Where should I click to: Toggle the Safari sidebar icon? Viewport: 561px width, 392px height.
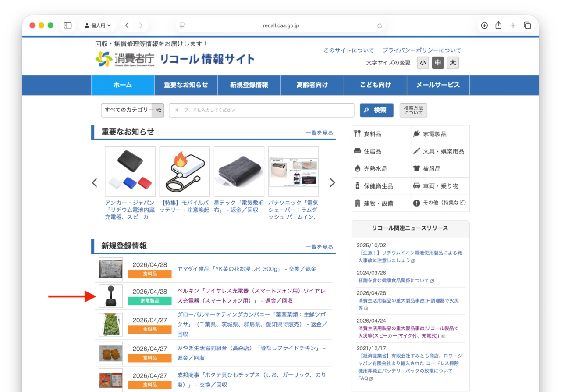[x=67, y=25]
